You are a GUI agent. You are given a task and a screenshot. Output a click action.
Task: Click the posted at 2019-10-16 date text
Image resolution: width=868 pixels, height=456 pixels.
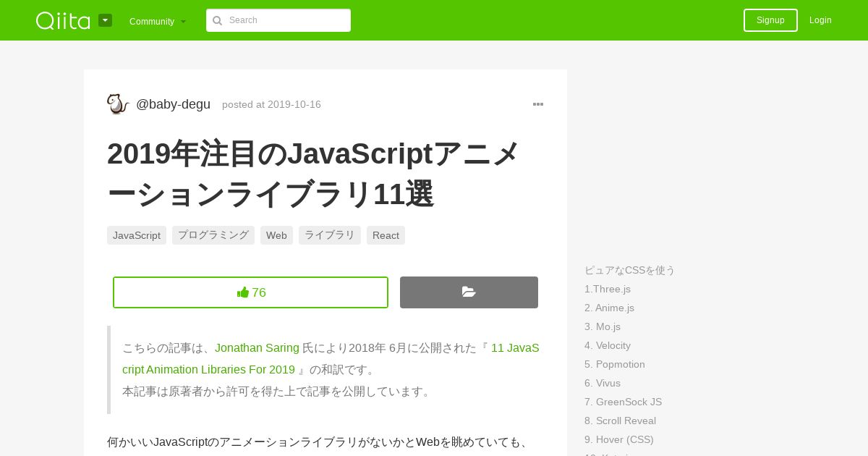pyautogui.click(x=271, y=104)
